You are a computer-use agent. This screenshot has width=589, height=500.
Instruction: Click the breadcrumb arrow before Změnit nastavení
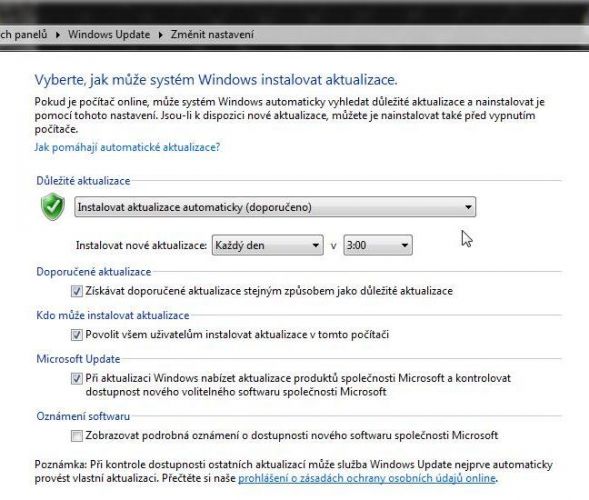click(x=161, y=35)
